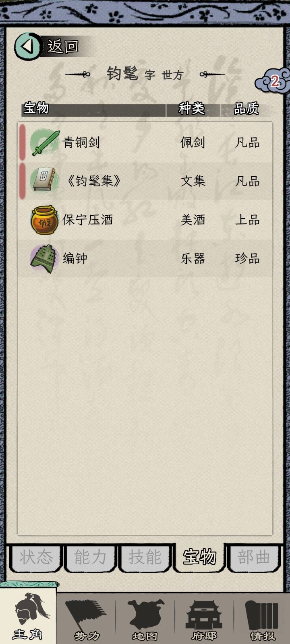Click the 宝物 column header
Screen dimensions: 290x644
point(36,108)
